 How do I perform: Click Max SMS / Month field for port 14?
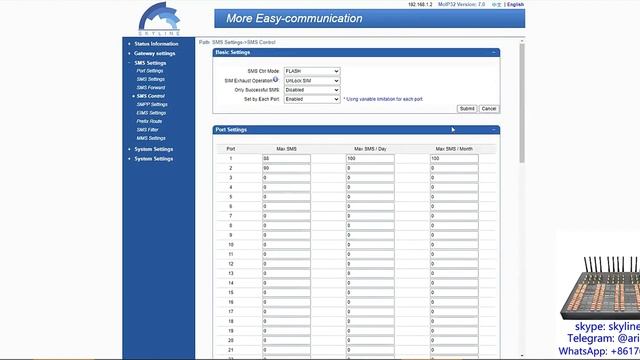click(454, 283)
